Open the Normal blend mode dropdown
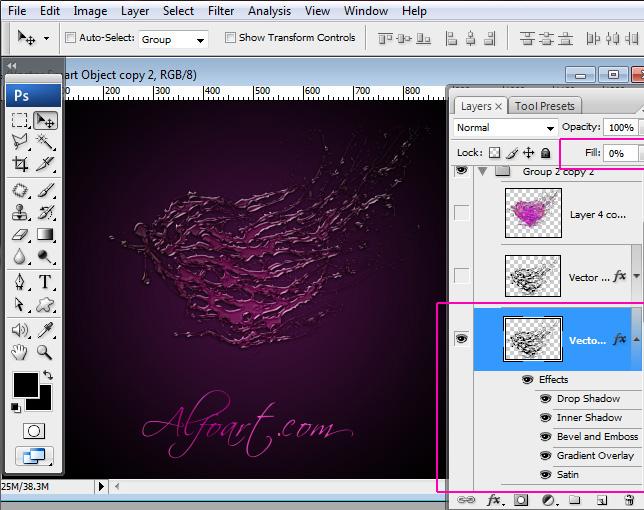This screenshot has height=510, width=644. coord(505,128)
